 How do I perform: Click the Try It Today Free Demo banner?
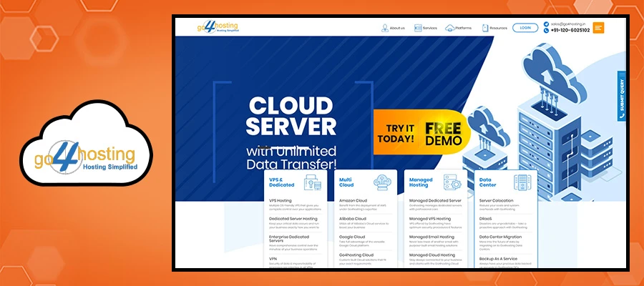[421, 134]
